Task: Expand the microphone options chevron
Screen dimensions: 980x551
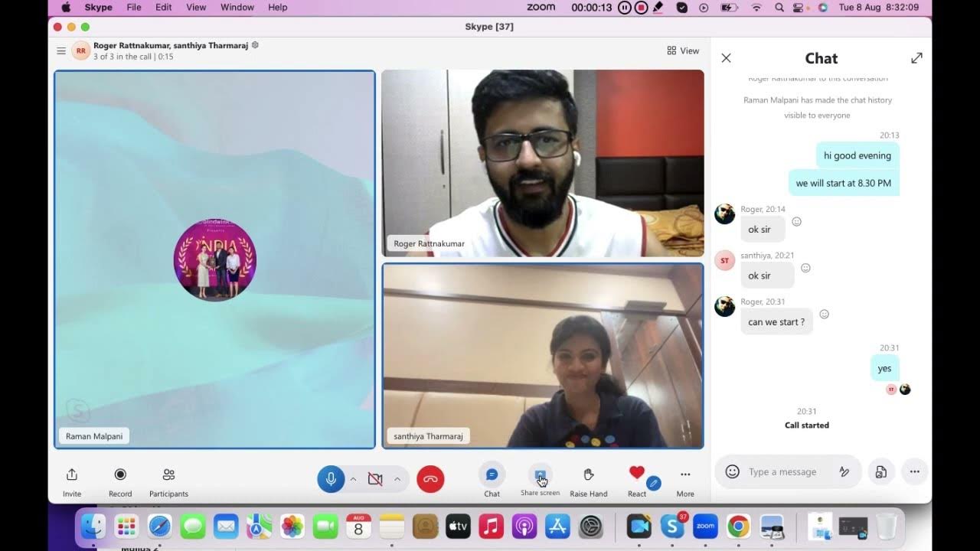Action: coord(353,479)
